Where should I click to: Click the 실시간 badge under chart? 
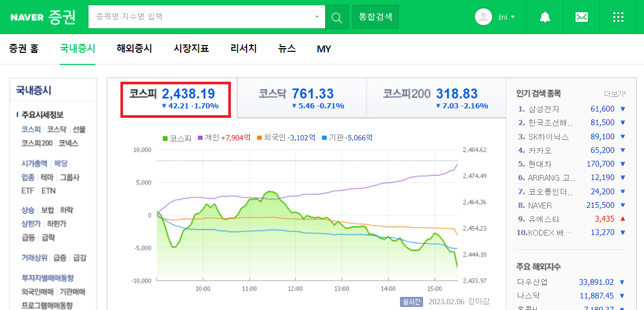411,302
